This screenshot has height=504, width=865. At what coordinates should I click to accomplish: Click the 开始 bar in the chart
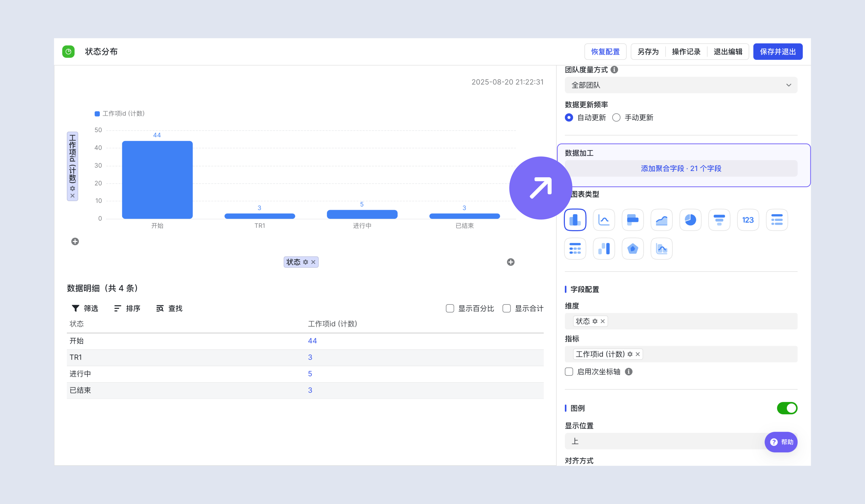(157, 180)
